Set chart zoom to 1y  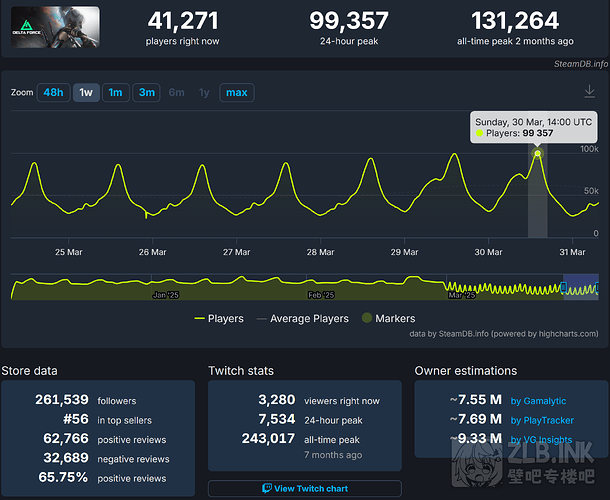pyautogui.click(x=204, y=93)
